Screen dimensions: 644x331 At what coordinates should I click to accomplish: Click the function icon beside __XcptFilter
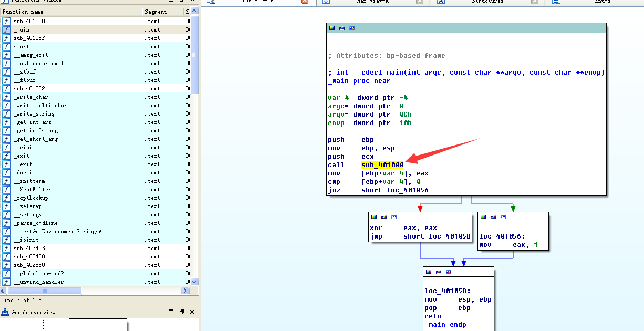(x=6, y=189)
